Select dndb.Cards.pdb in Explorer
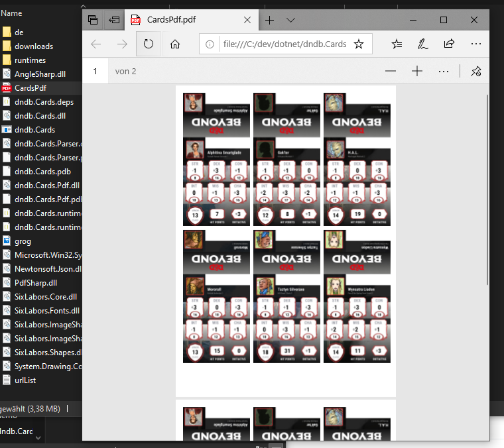 point(41,172)
